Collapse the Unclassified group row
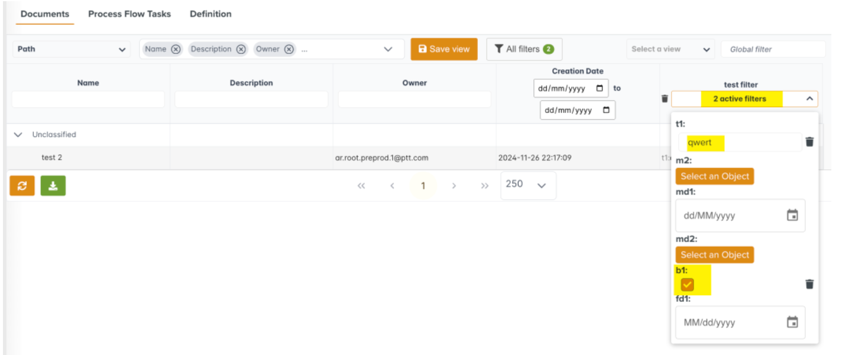The image size is (868, 355). tap(19, 135)
